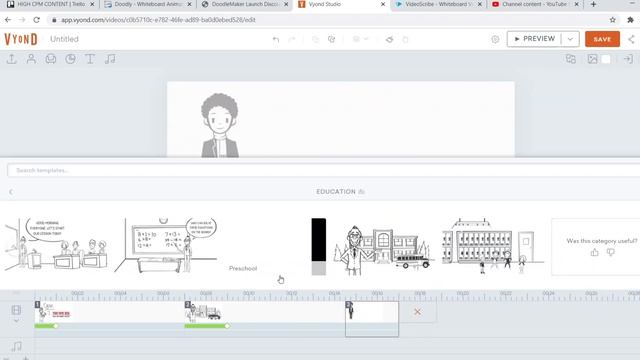Select the Text tool icon
Screen dimensions: 640x360
point(90,59)
